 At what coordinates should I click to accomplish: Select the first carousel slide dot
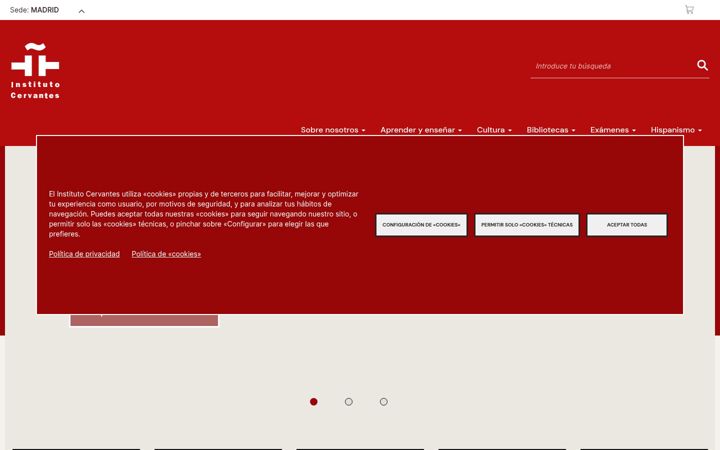tap(314, 402)
